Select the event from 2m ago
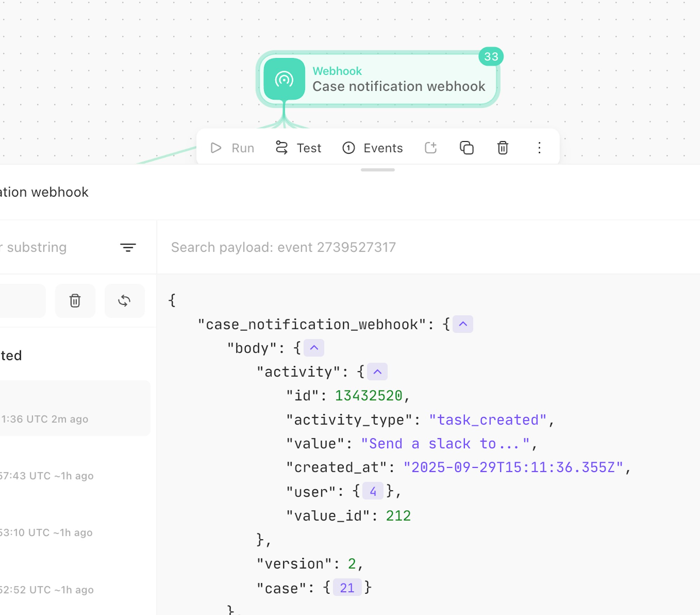 coord(73,408)
